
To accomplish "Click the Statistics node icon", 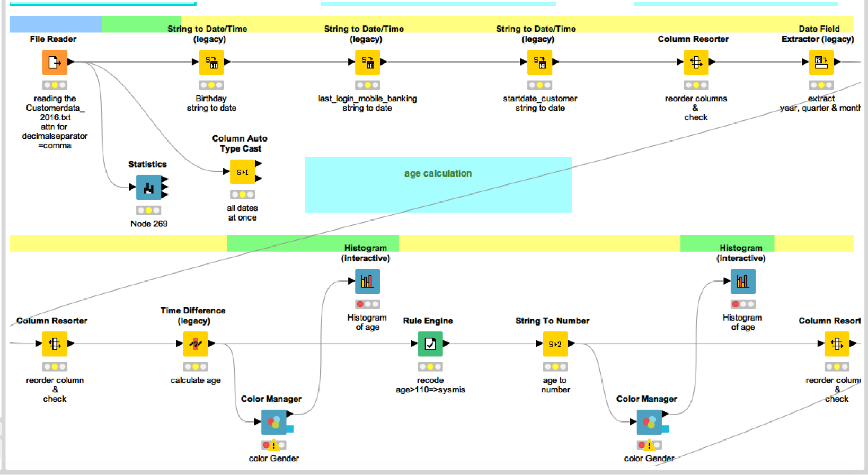I will (149, 188).
